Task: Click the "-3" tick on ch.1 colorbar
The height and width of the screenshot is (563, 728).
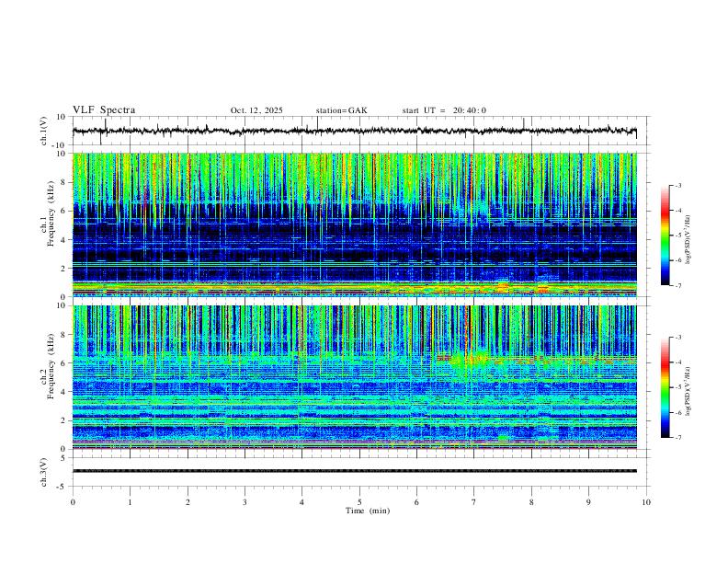Action: 678,185
